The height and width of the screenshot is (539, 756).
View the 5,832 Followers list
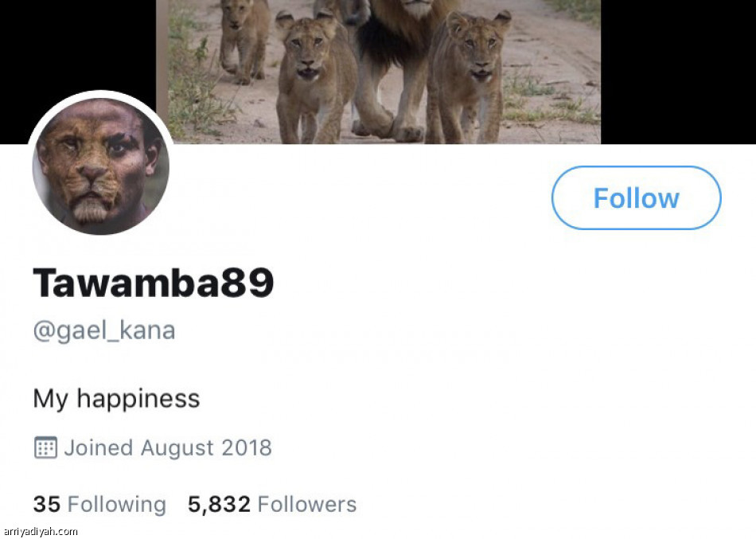click(272, 504)
